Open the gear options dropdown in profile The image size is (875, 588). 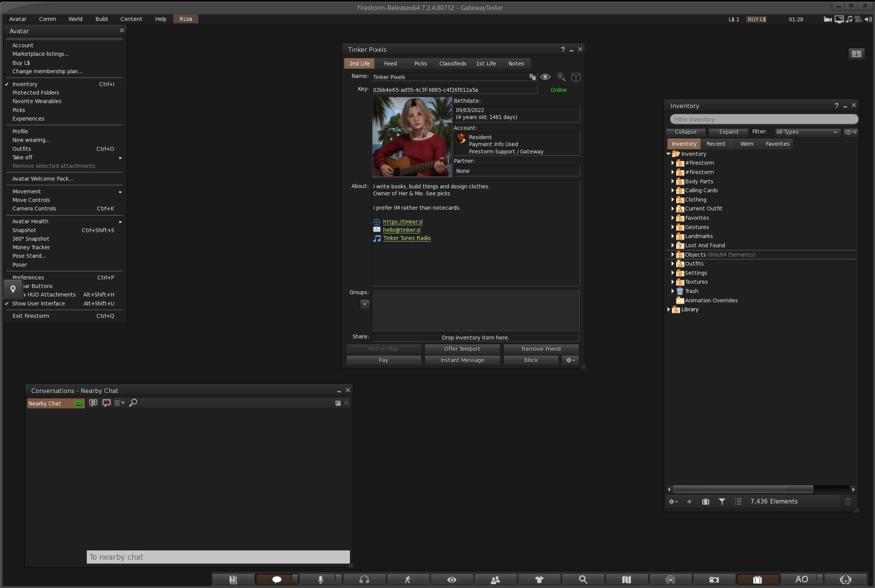coord(570,360)
